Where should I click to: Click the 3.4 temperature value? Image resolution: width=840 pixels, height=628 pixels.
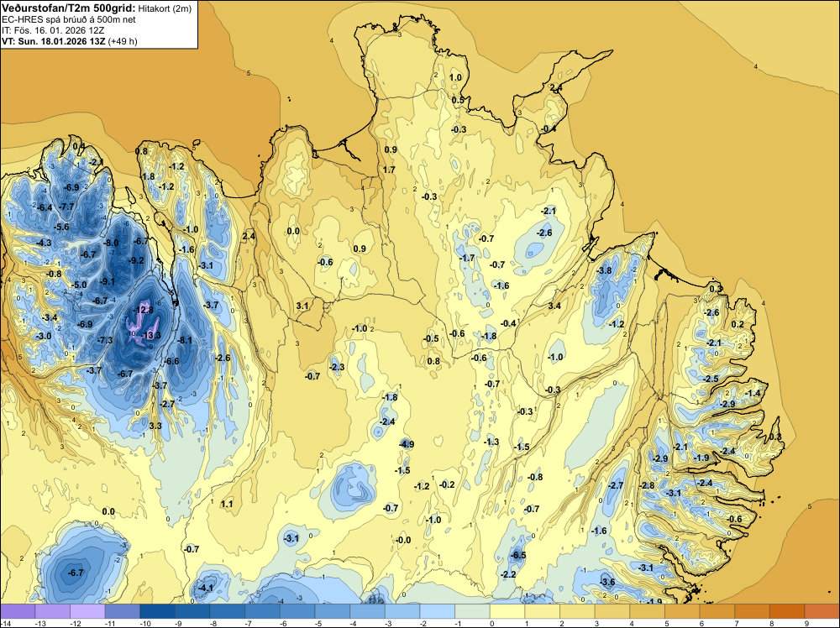point(554,306)
